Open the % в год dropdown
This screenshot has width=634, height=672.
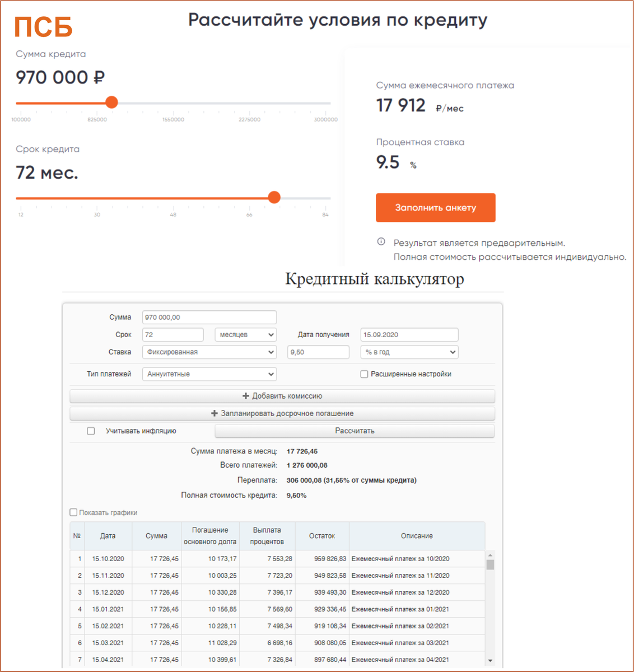tap(409, 352)
